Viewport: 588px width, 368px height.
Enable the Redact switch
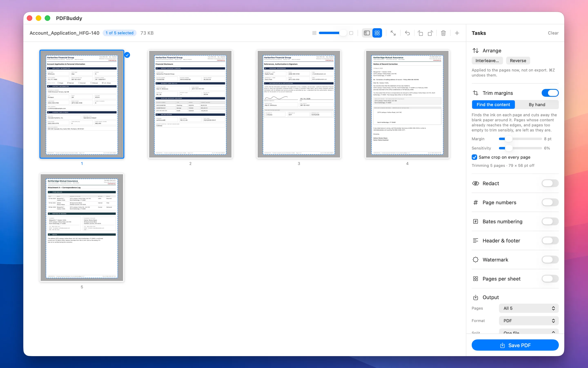550,183
